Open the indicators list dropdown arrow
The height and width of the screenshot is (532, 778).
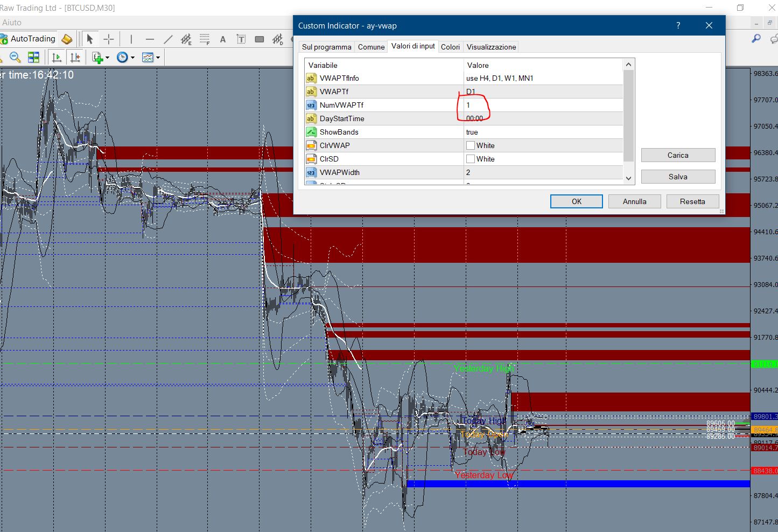[x=108, y=58]
